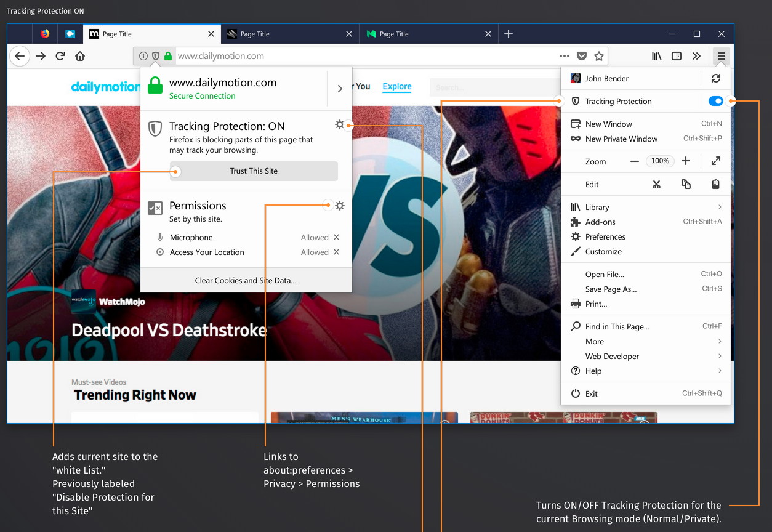Go to the Firefox Home icon
The image size is (772, 532).
pos(80,56)
